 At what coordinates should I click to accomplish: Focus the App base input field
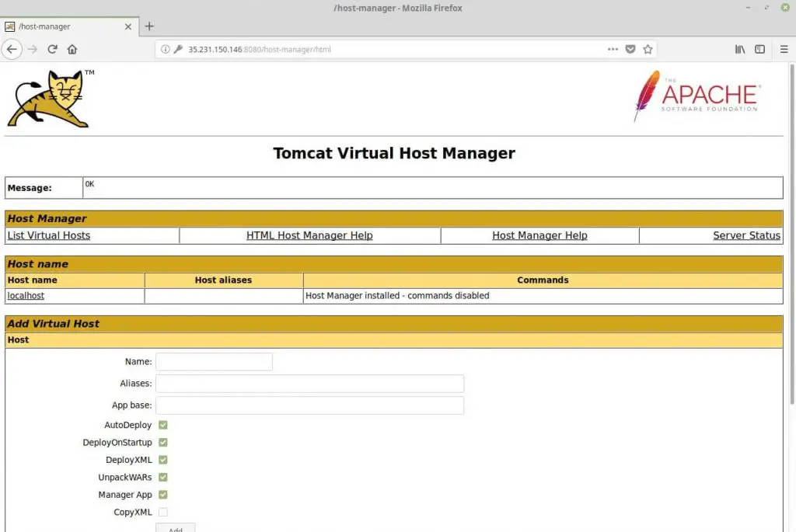coord(309,405)
